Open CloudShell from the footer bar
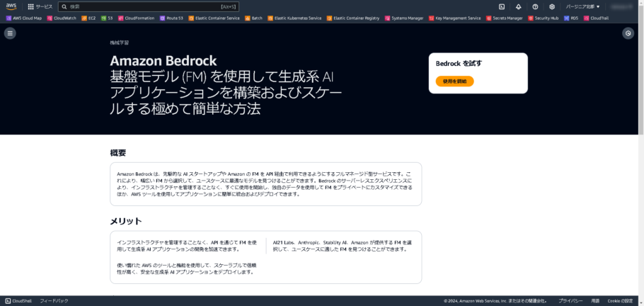Viewport: 644px width, 306px height. (x=18, y=300)
